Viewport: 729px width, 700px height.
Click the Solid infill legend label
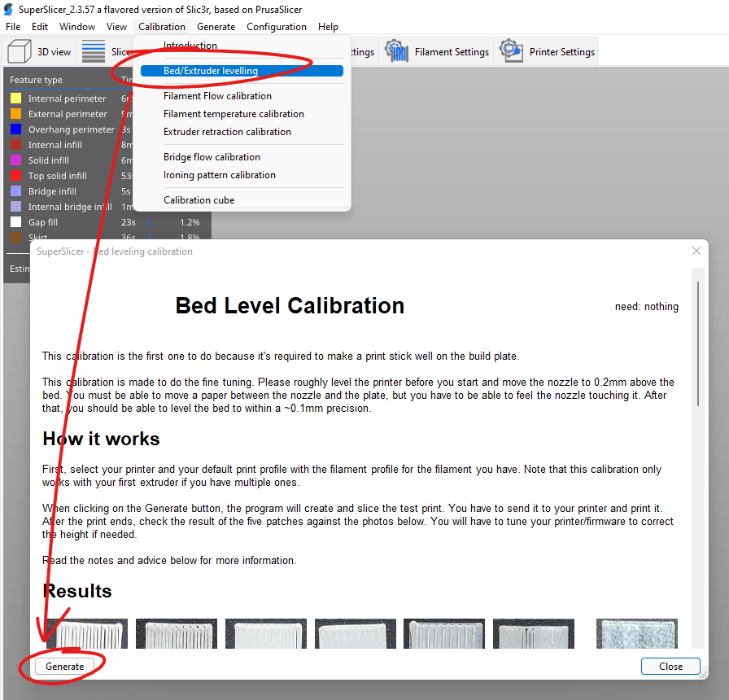48,160
